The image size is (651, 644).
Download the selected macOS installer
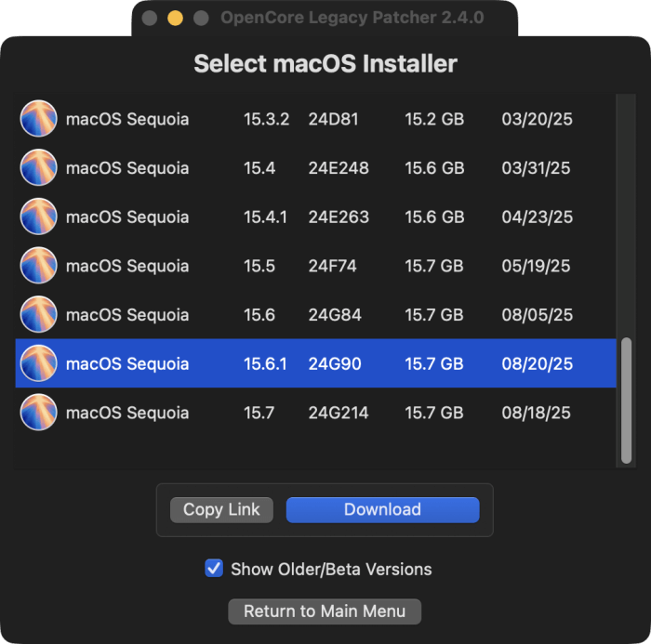coord(382,509)
